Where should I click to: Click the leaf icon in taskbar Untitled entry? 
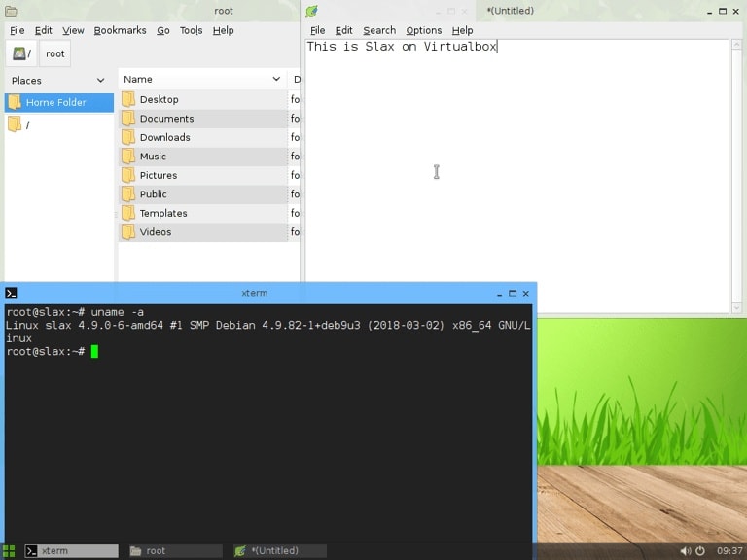(240, 551)
